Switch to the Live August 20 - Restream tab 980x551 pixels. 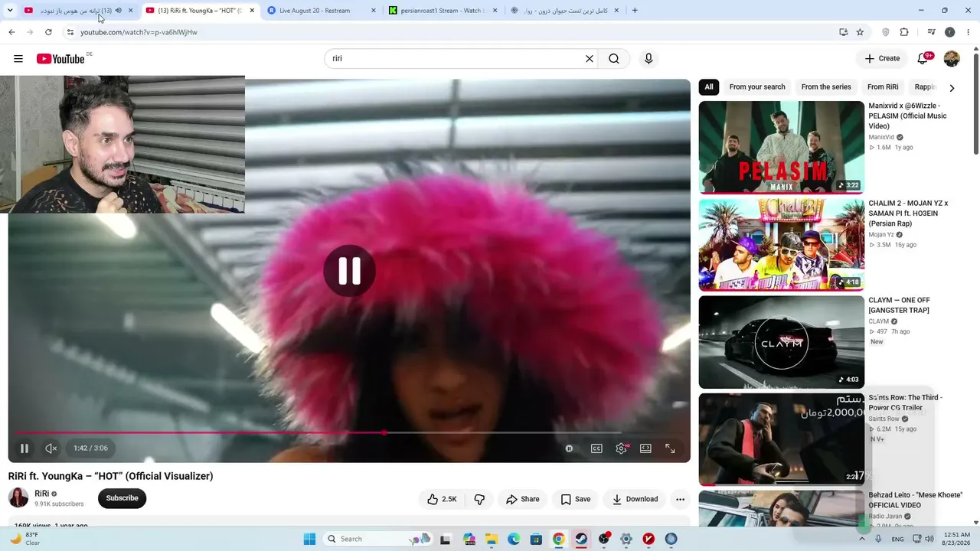click(322, 11)
